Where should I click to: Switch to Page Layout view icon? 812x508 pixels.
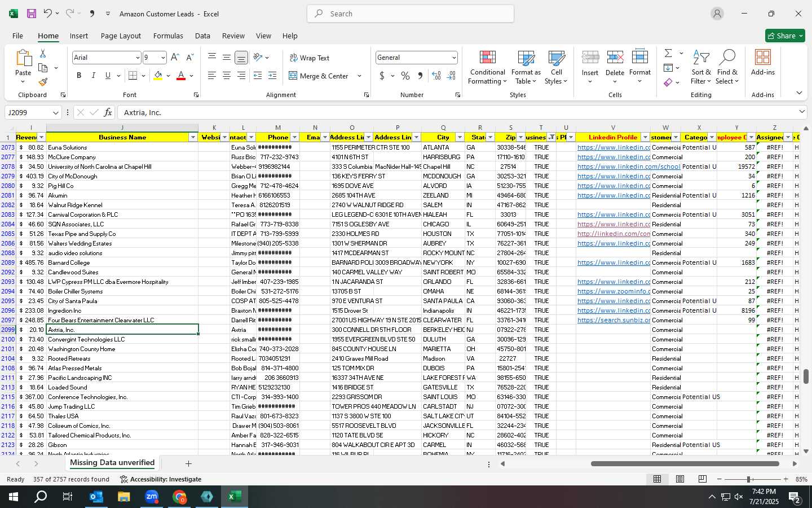pyautogui.click(x=680, y=479)
